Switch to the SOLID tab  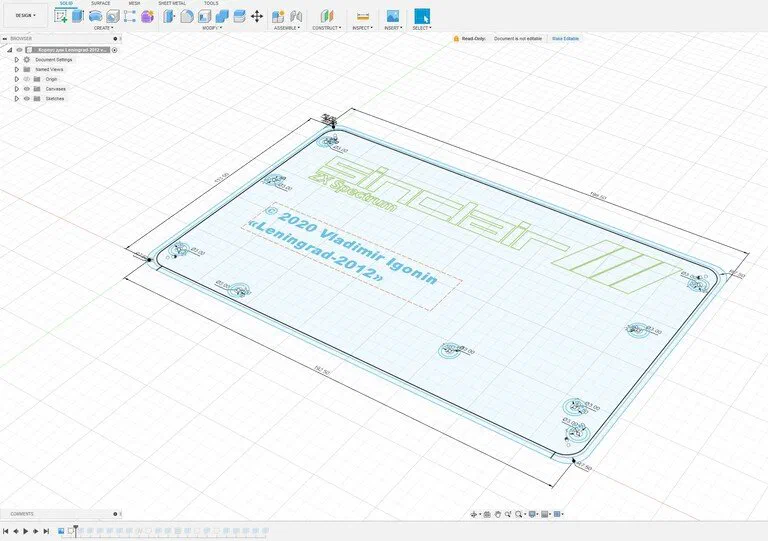click(66, 3)
